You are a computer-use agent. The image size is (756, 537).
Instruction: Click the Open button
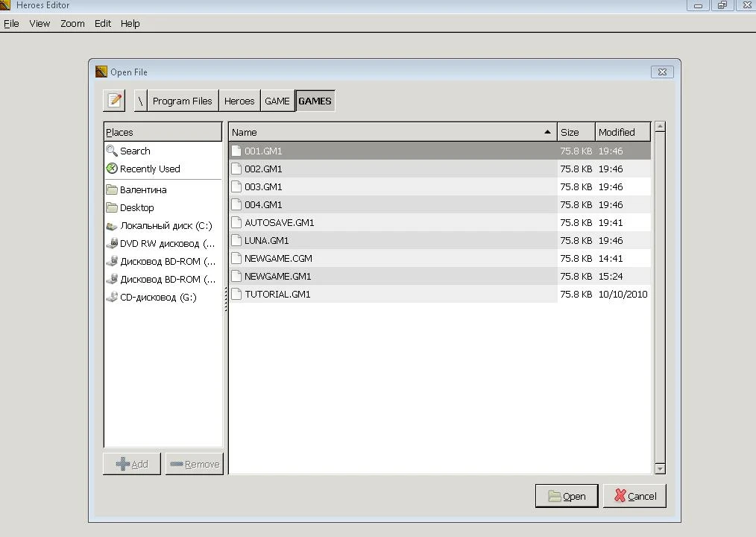(x=567, y=496)
